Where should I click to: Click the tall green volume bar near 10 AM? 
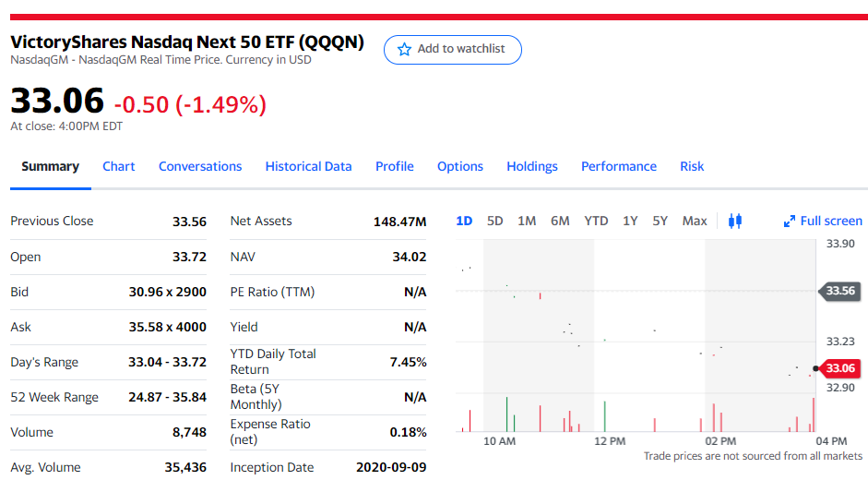click(506, 414)
